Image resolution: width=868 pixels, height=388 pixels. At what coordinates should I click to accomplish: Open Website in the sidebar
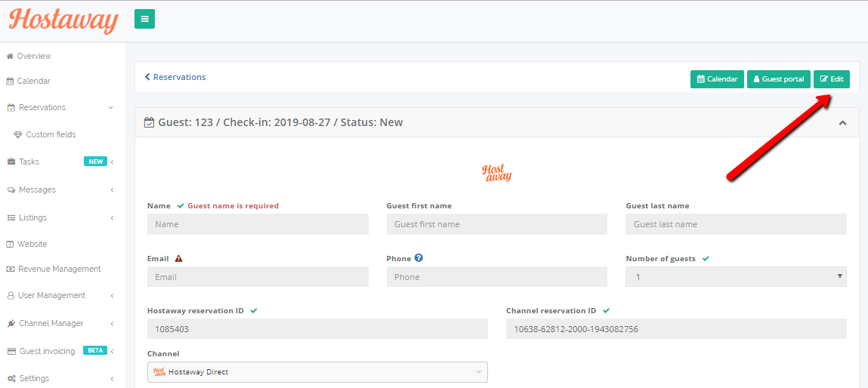[32, 244]
